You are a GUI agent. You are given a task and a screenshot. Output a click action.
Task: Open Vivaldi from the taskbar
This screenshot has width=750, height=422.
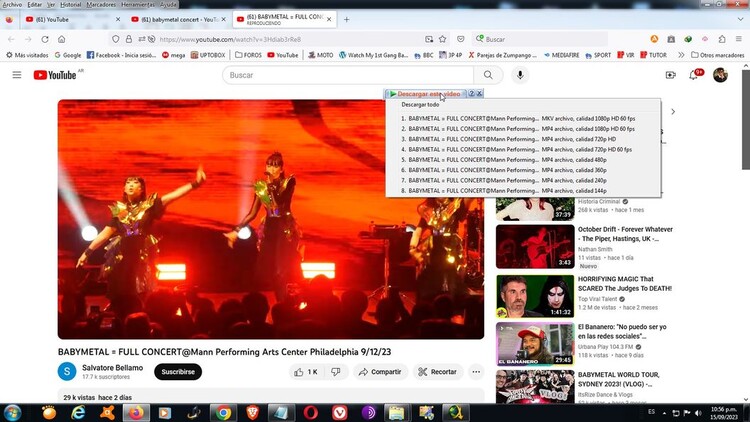340,413
